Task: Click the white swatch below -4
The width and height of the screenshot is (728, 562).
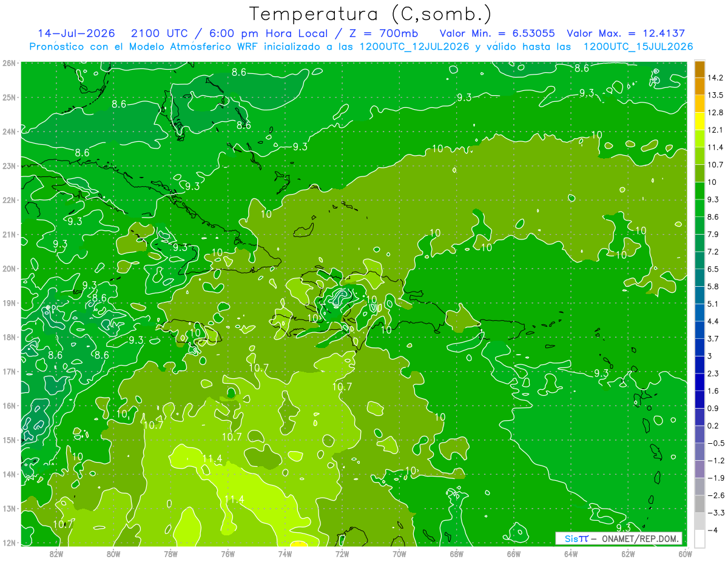Action: [x=699, y=538]
